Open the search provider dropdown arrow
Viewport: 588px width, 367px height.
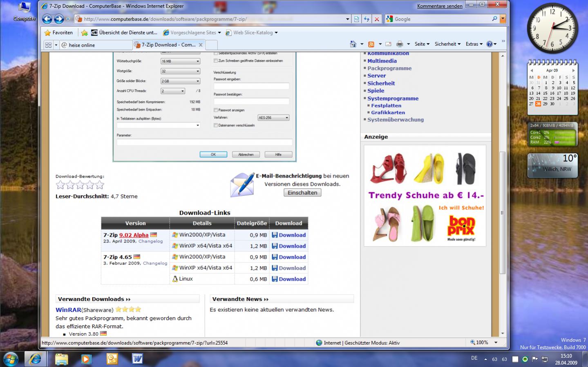503,19
